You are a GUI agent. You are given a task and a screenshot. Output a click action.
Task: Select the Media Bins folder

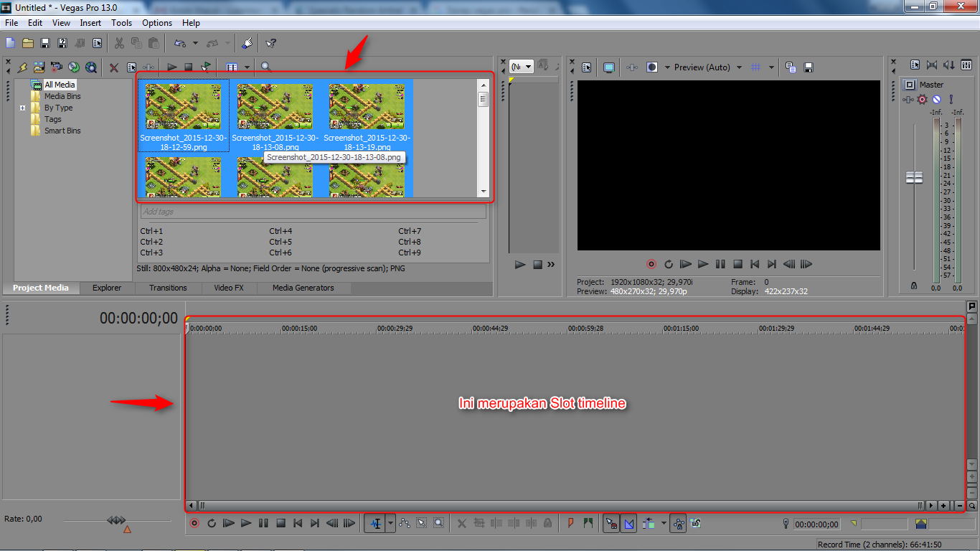[x=62, y=96]
